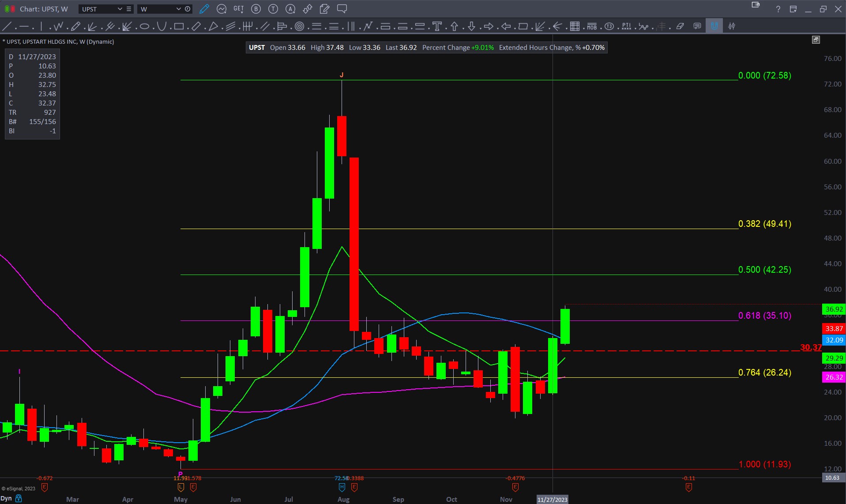This screenshot has width=846, height=504.
Task: Open the symbol list menu icon
Action: [x=129, y=9]
